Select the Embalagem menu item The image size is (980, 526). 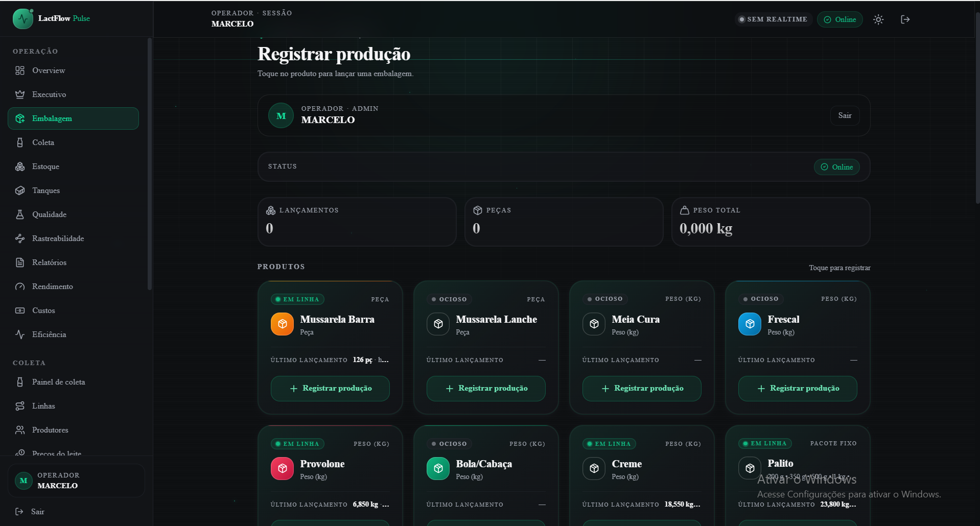73,118
